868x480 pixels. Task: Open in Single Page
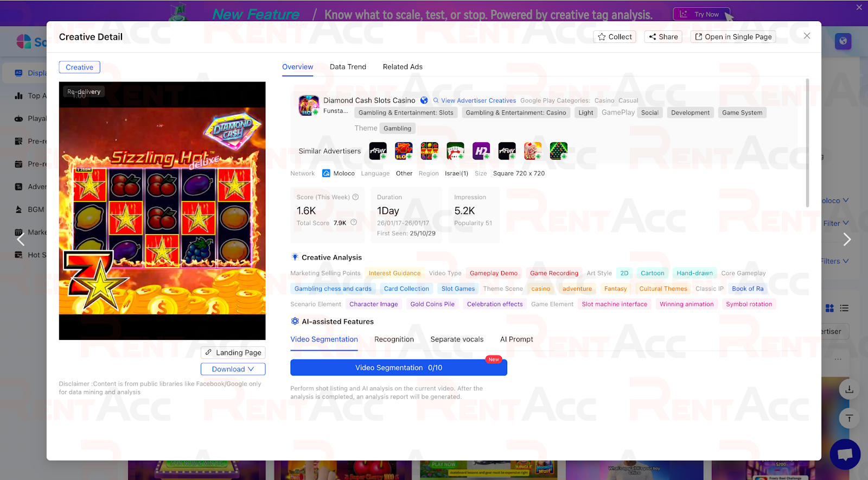point(732,37)
